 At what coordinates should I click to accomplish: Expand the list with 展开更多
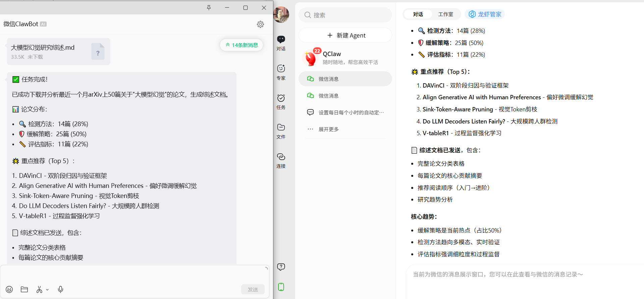pyautogui.click(x=345, y=129)
